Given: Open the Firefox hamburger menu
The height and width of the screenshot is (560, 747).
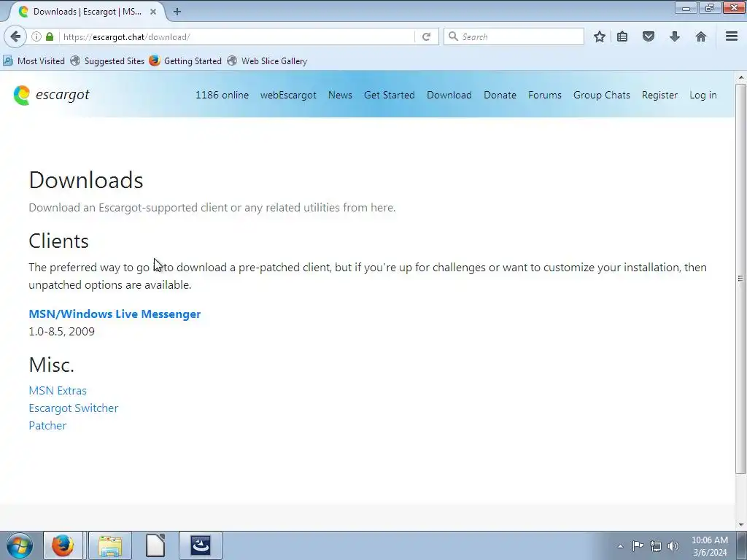Looking at the screenshot, I should pos(732,36).
